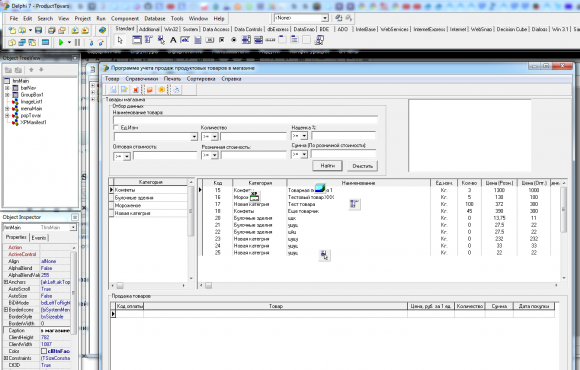Screen dimensions: 580x370
Task: Select the RadioButton component in Standard palette
Action: [234, 40]
